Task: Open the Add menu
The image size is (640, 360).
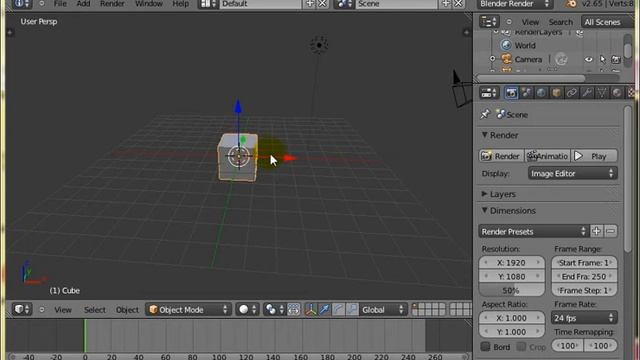Action: [83, 4]
